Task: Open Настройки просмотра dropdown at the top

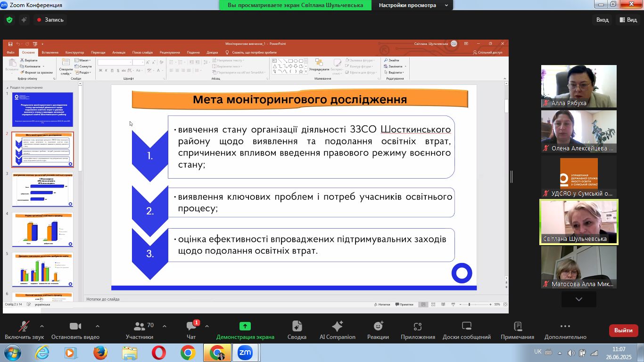Action: (411, 5)
